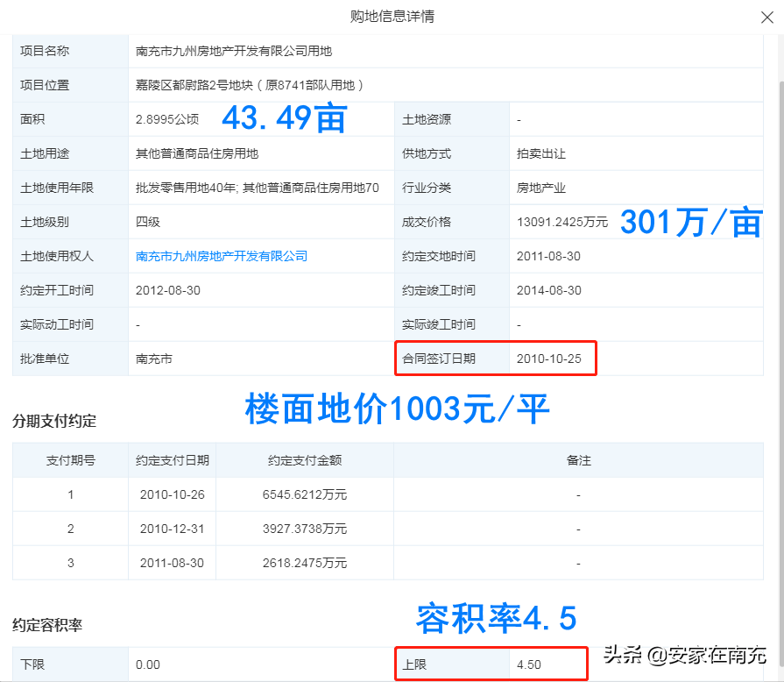Viewport: 784px width, 682px height.
Task: Click the 支付期号 column header
Action: (x=70, y=460)
